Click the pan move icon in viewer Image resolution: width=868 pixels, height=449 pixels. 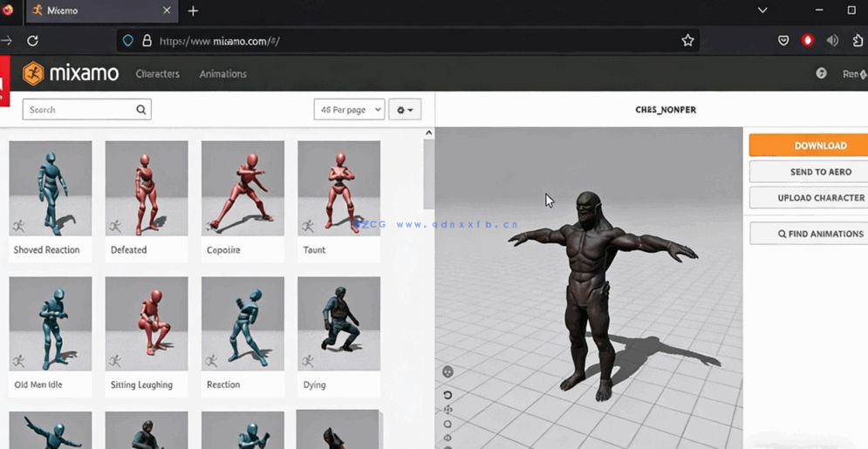point(448,410)
